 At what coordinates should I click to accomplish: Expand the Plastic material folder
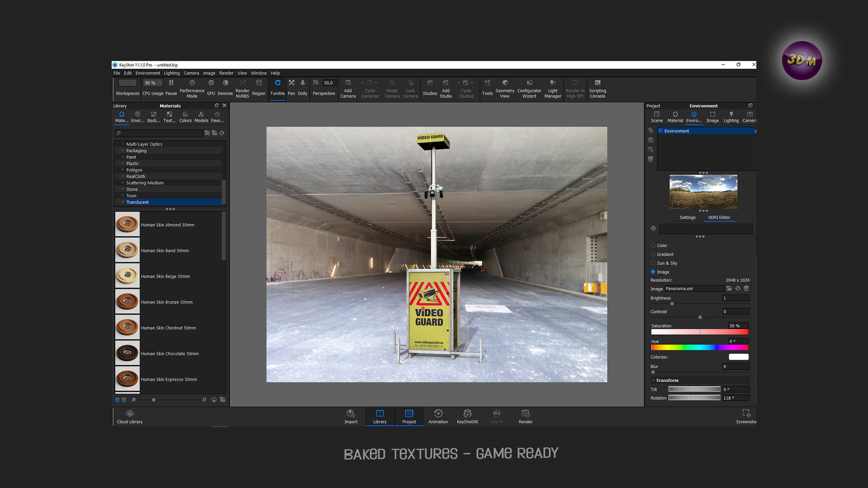[x=123, y=164]
